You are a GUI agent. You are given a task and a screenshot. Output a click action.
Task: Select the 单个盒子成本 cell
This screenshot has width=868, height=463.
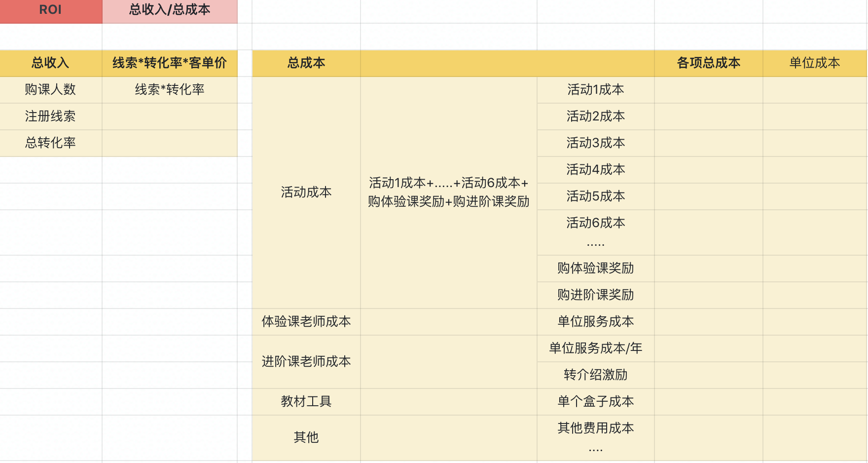pos(596,402)
